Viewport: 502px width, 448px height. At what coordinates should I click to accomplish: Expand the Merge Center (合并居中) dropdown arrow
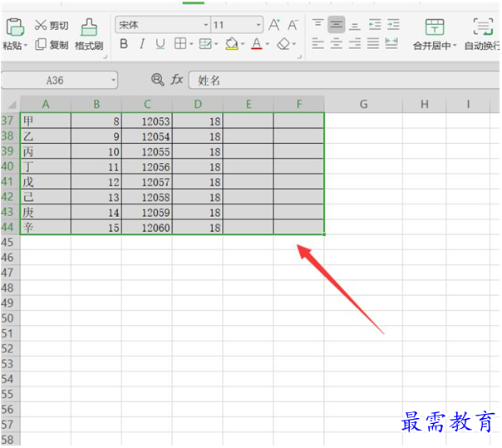(x=455, y=46)
